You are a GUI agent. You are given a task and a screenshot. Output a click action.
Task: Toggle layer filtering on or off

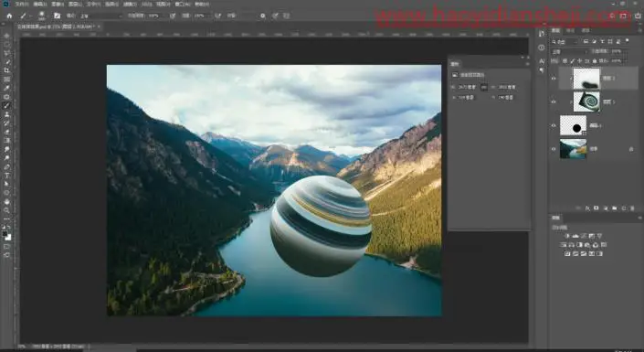(x=628, y=41)
